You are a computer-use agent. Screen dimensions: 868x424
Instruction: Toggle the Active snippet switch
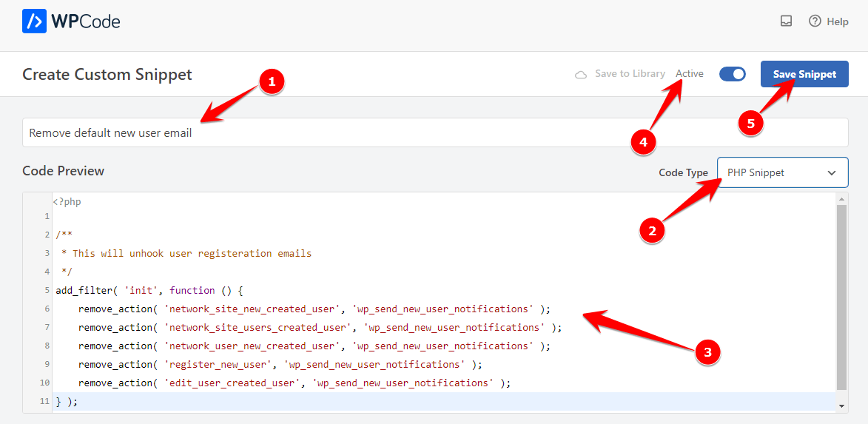[x=733, y=74]
